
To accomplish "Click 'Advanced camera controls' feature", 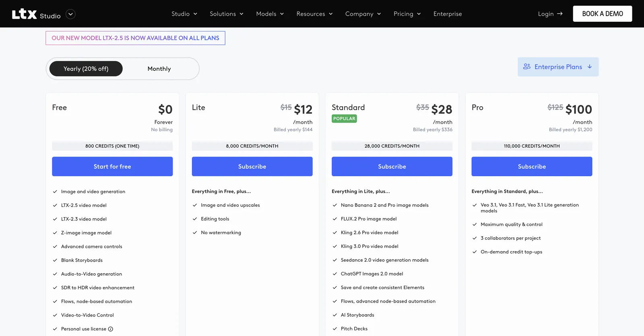I will [92, 247].
